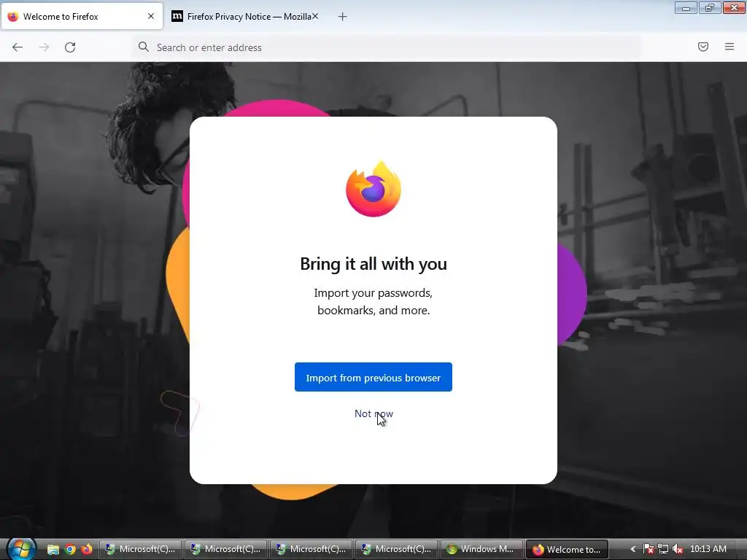
Task: Click the search magnifier icon in address bar
Action: (144, 47)
